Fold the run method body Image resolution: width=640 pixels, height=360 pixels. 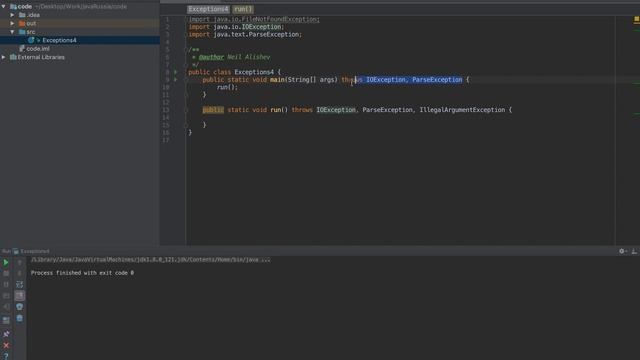(186, 110)
